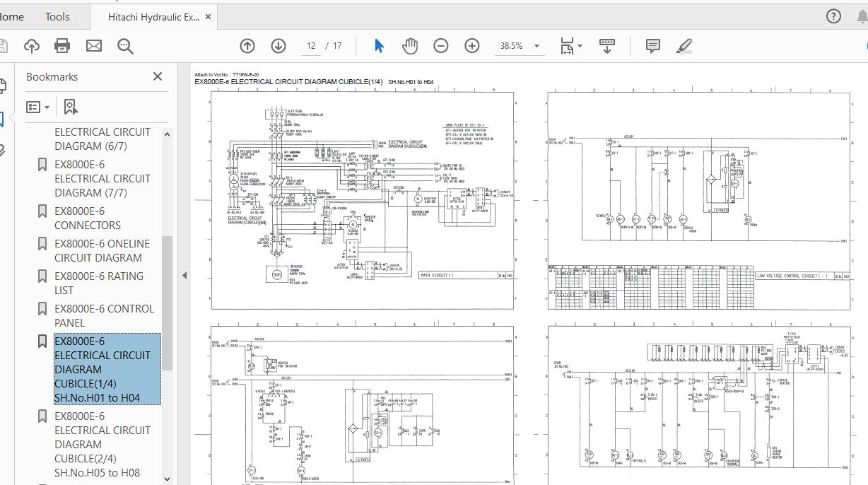Click the Find/search magnifier icon

pyautogui.click(x=125, y=45)
